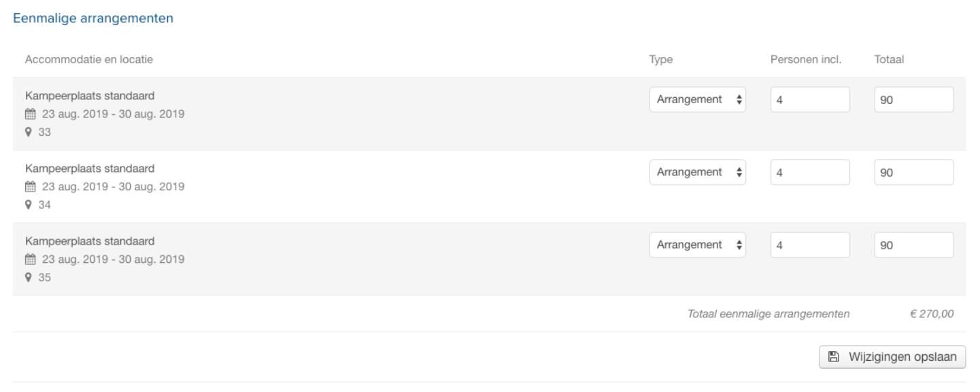
Task: Click the save disk icon on Wijzigingen opslaan
Action: (x=833, y=356)
